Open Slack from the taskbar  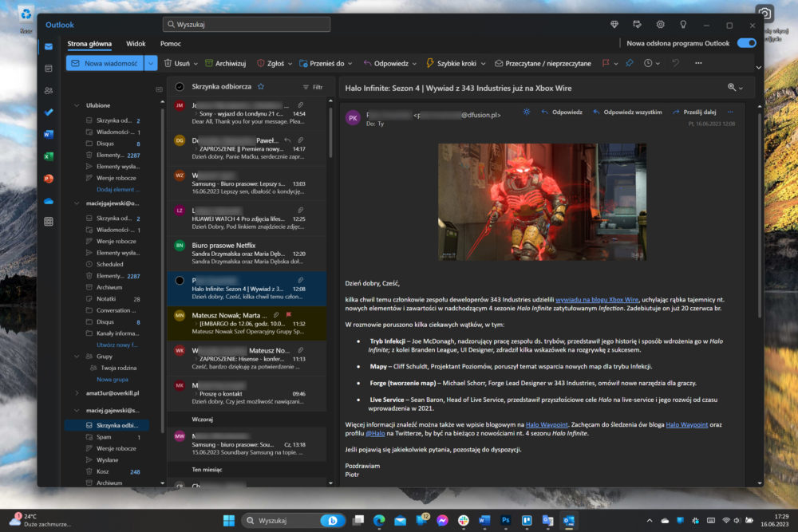click(463, 520)
